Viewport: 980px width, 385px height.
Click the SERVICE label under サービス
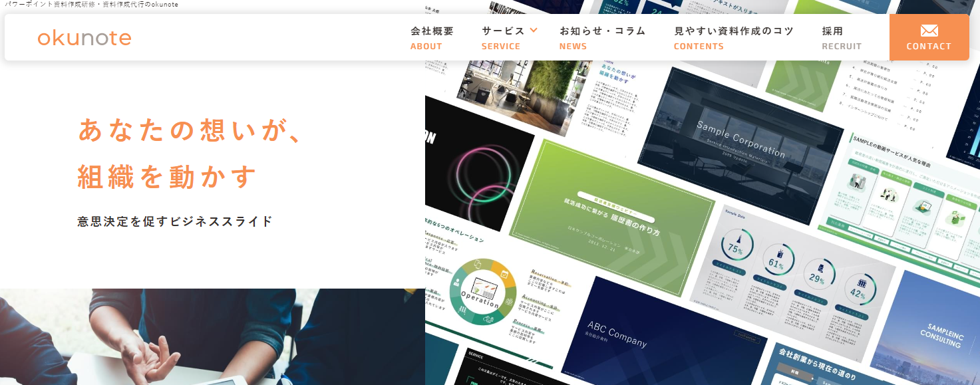[501, 47]
